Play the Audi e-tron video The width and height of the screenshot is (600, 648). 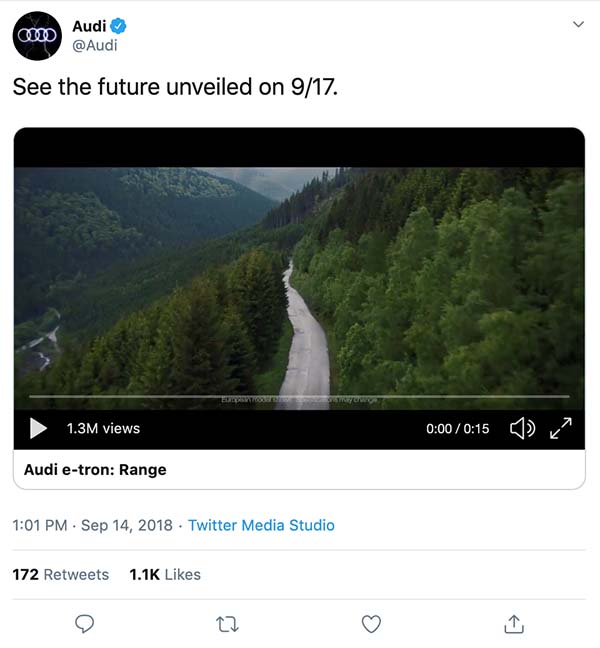38,428
